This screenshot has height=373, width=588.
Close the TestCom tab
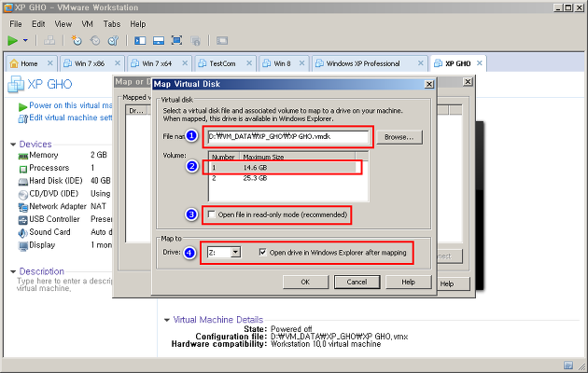(249, 63)
